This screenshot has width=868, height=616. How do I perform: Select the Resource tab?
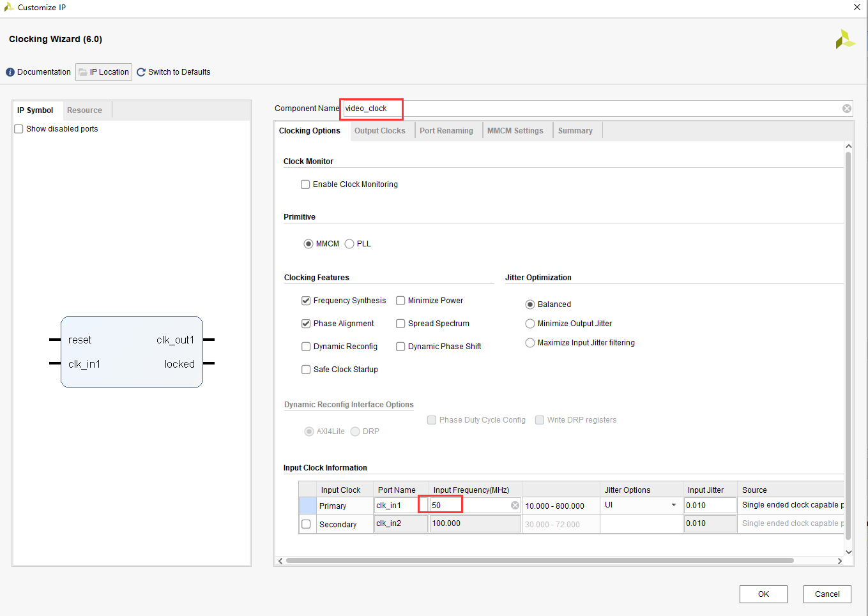(84, 110)
